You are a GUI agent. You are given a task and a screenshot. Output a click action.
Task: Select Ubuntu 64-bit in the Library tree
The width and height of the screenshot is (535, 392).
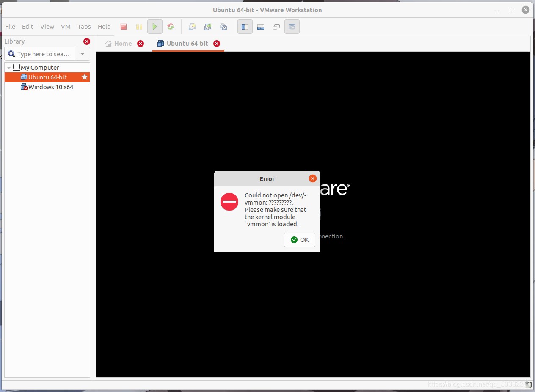pyautogui.click(x=47, y=77)
